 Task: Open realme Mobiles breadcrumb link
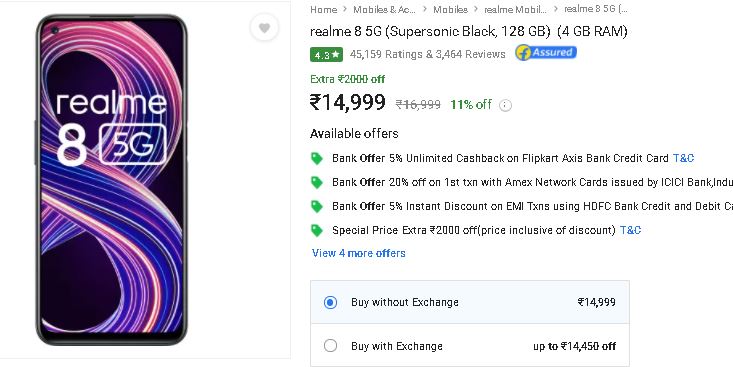[x=515, y=9]
